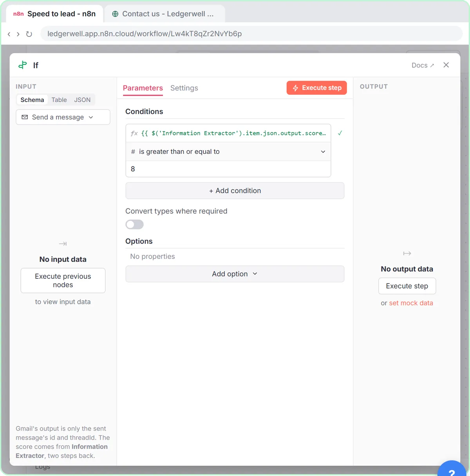Click the browser back arrow
The height and width of the screenshot is (476, 470).
[9, 34]
